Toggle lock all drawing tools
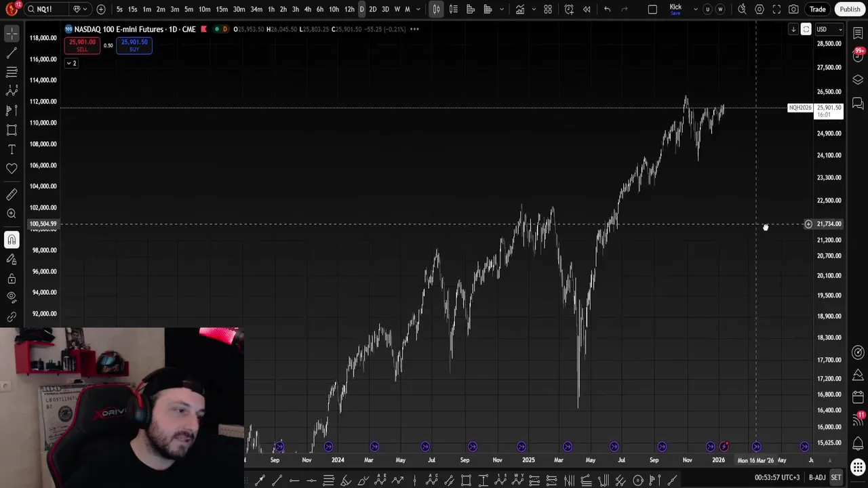The width and height of the screenshot is (868, 488). (x=12, y=279)
